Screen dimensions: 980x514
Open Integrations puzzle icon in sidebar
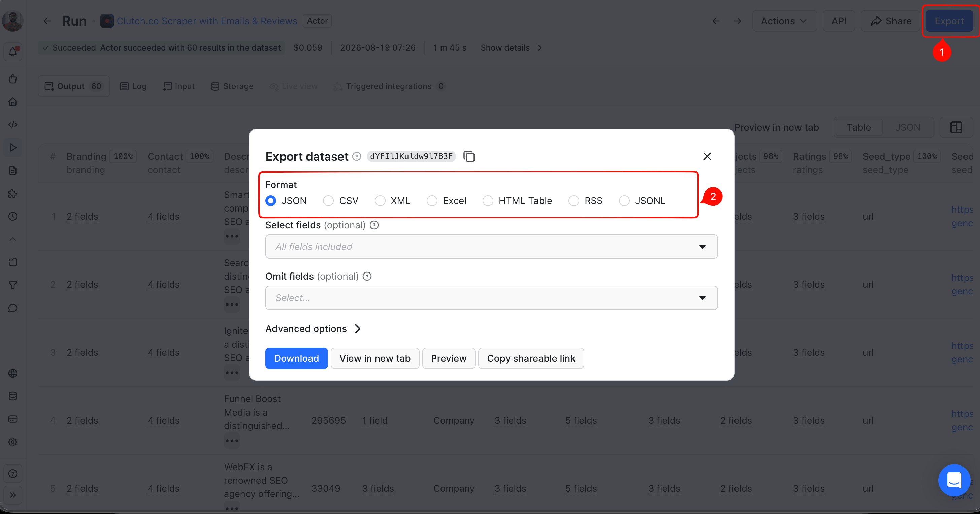point(12,193)
